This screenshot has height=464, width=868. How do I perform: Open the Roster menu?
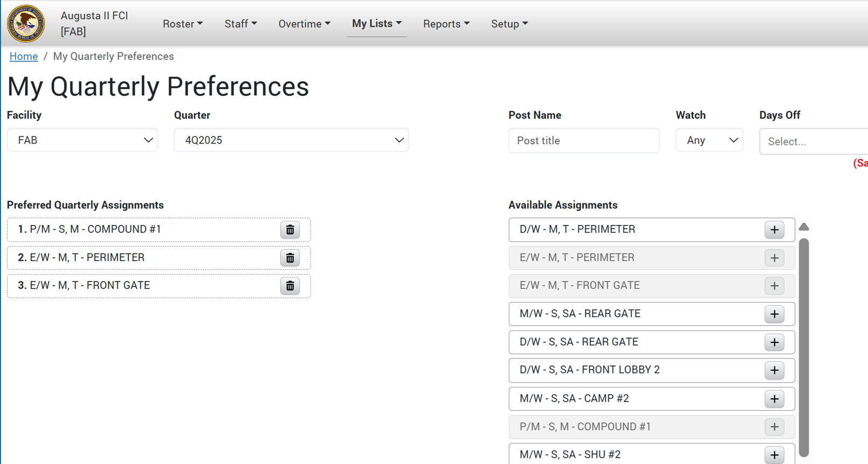click(x=183, y=24)
